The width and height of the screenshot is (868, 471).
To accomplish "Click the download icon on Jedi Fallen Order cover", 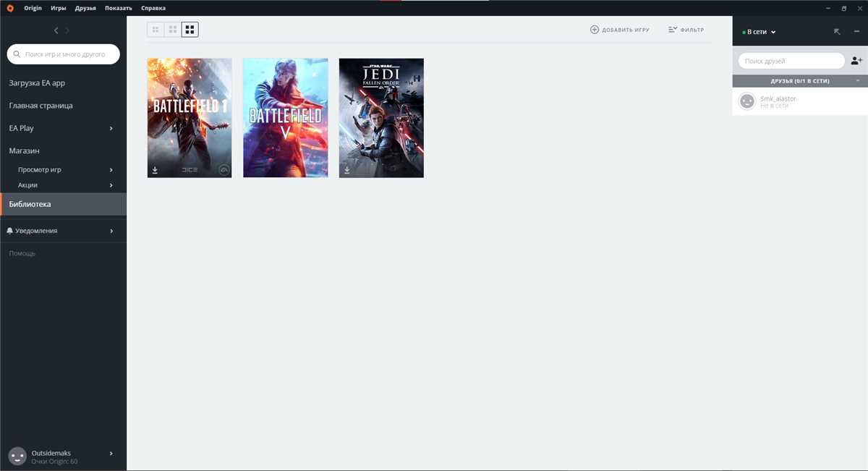I will pyautogui.click(x=346, y=170).
